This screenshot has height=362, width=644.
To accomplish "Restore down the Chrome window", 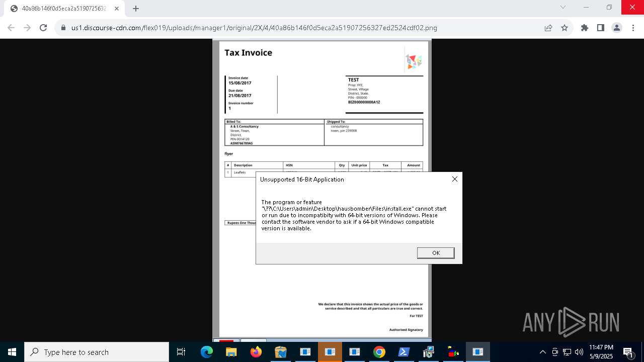I will click(x=609, y=7).
